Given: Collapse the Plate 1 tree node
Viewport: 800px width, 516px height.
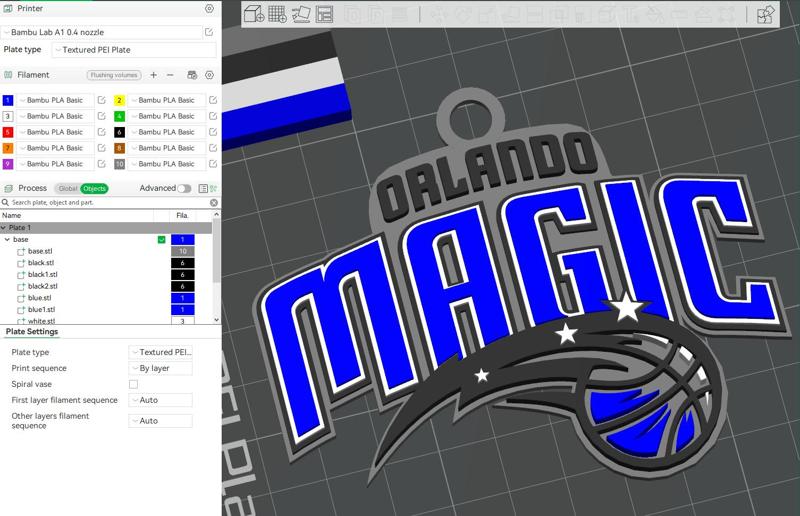Looking at the screenshot, I should [x=4, y=228].
